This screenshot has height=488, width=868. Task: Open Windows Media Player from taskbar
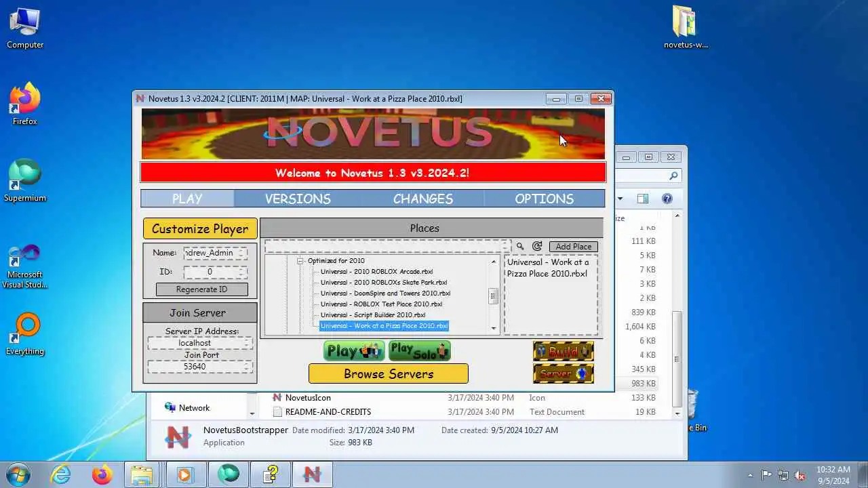tap(184, 474)
